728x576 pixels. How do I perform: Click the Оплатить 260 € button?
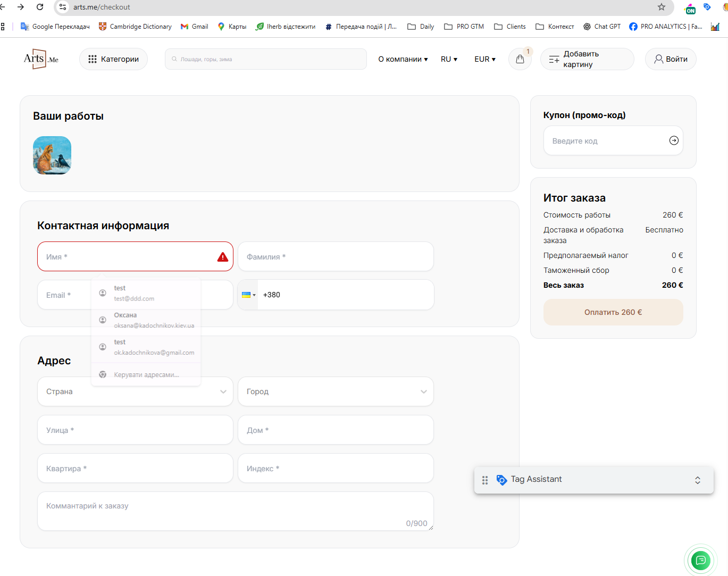pos(613,312)
